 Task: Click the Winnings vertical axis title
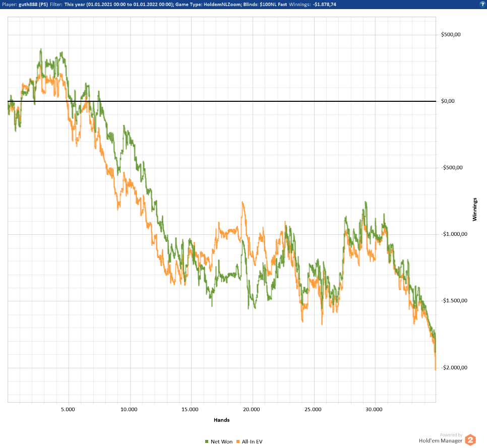click(474, 209)
